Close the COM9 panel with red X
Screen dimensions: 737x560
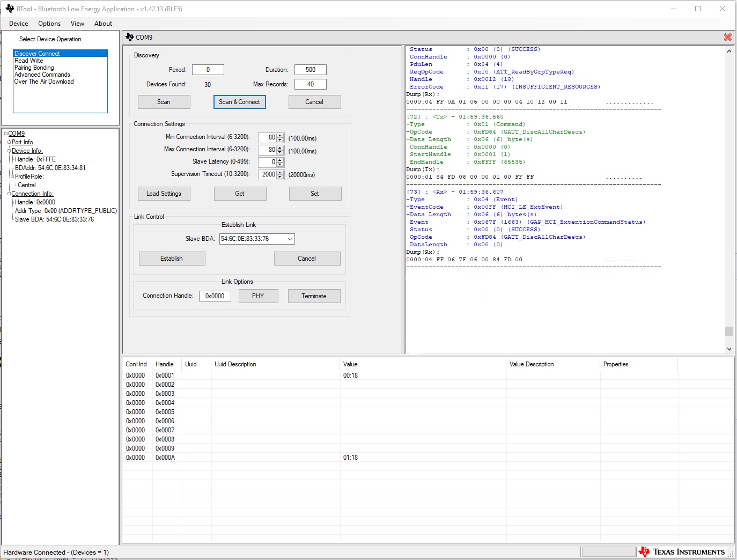727,37
